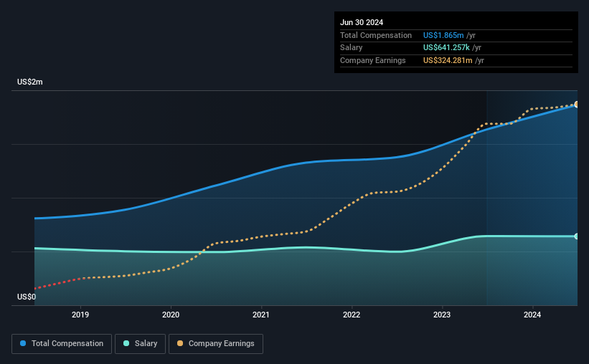Click the US$641.257k salary value
This screenshot has width=589, height=364.
(446, 48)
